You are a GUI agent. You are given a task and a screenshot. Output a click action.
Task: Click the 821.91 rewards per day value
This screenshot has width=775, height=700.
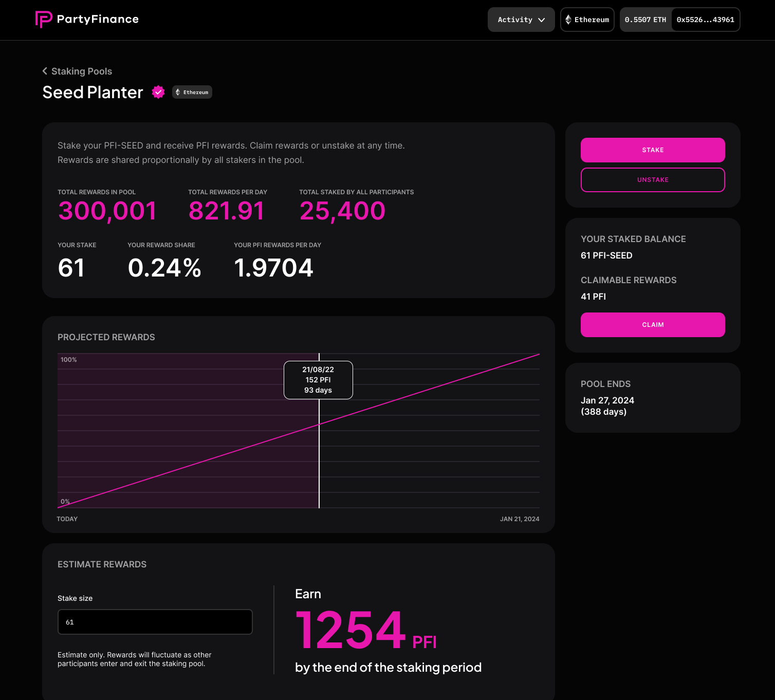pyautogui.click(x=226, y=211)
